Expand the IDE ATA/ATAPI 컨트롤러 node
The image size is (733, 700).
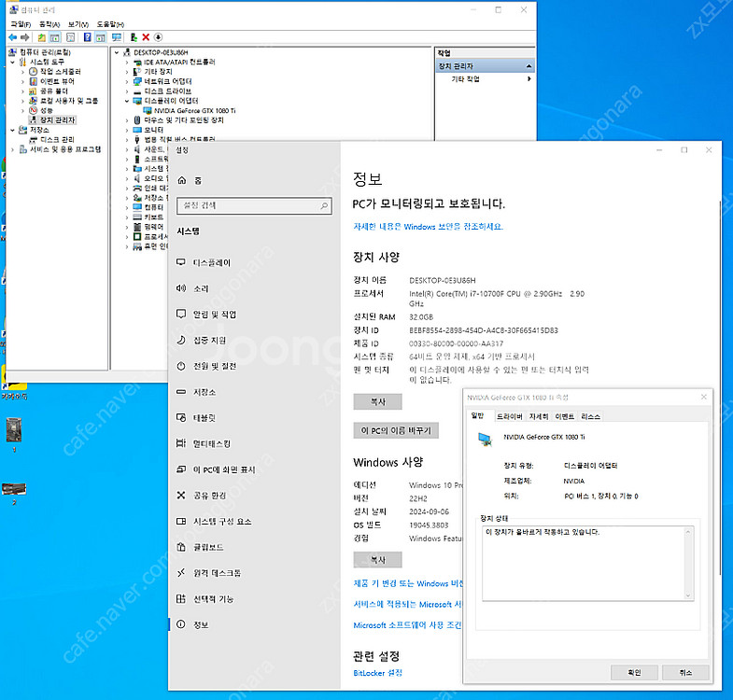tap(127, 63)
